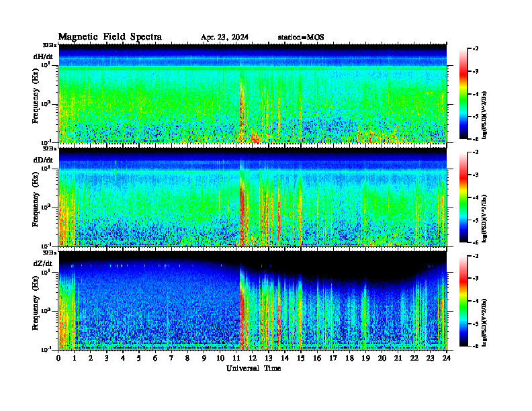Click the '7' hour tick on time axis
The height and width of the screenshot is (411, 532).
[x=171, y=358]
